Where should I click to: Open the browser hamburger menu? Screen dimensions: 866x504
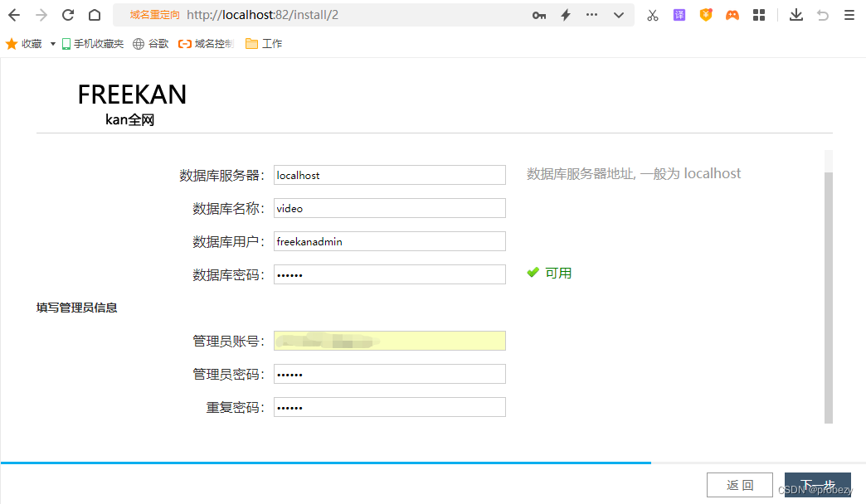[849, 15]
